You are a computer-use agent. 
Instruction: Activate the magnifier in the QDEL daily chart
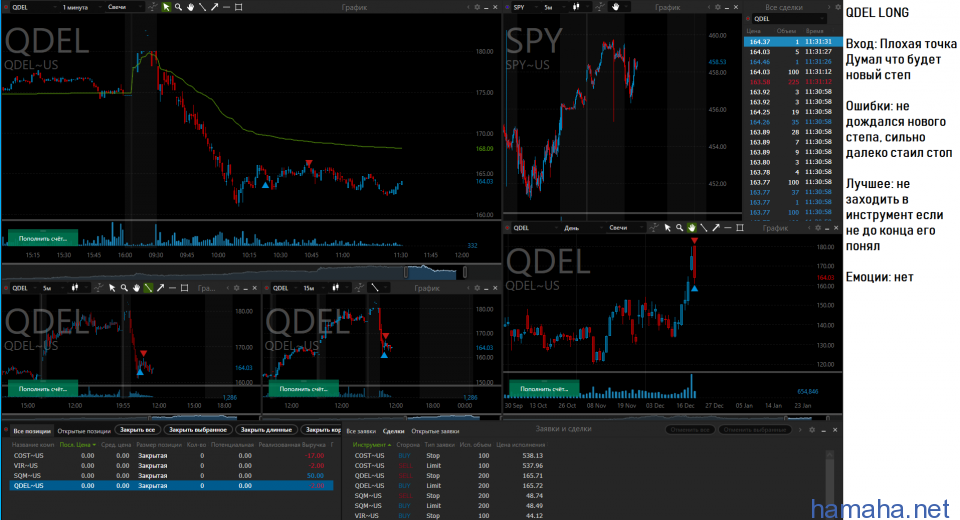(x=679, y=228)
